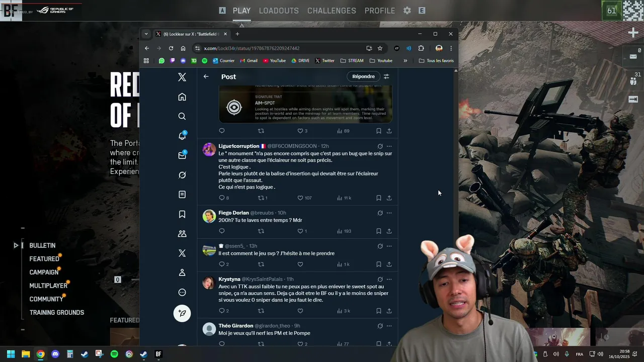Screen dimensions: 644x362
Task: Open the tab search dropdown arrow
Action: pyautogui.click(x=146, y=34)
